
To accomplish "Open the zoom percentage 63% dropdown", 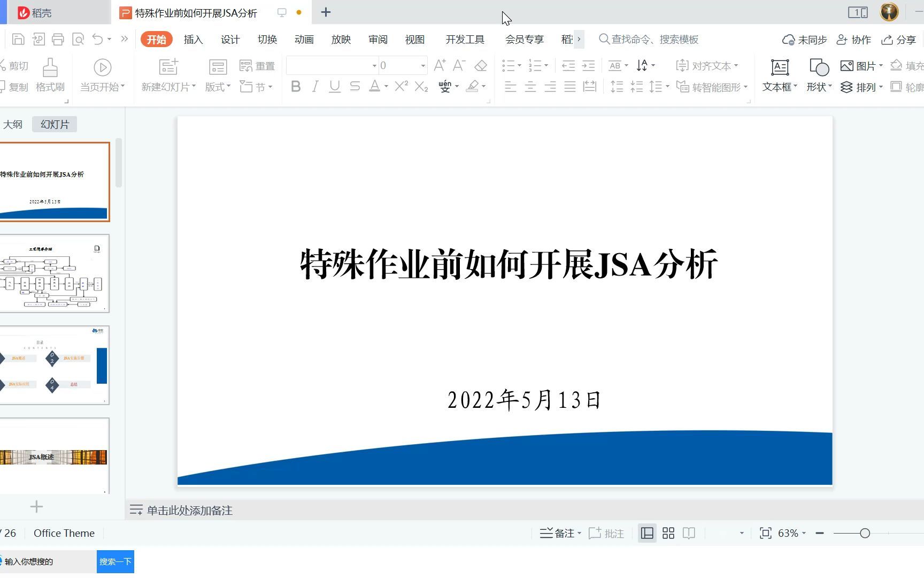I will click(x=792, y=533).
